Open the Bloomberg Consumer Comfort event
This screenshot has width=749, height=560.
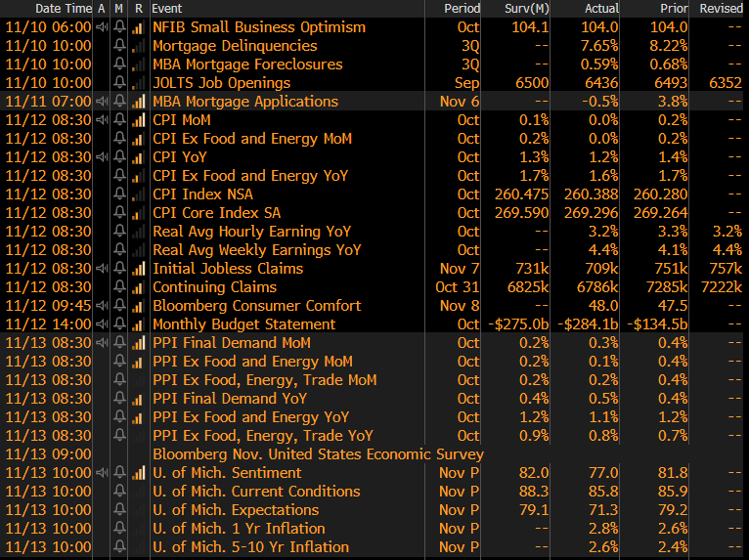tap(256, 306)
